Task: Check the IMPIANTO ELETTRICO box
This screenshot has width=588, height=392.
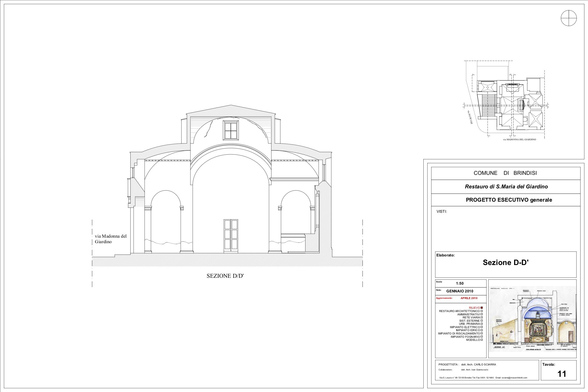Action: point(482,327)
